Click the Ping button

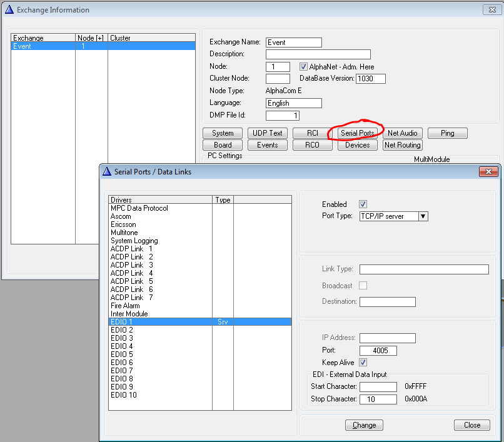pyautogui.click(x=447, y=133)
